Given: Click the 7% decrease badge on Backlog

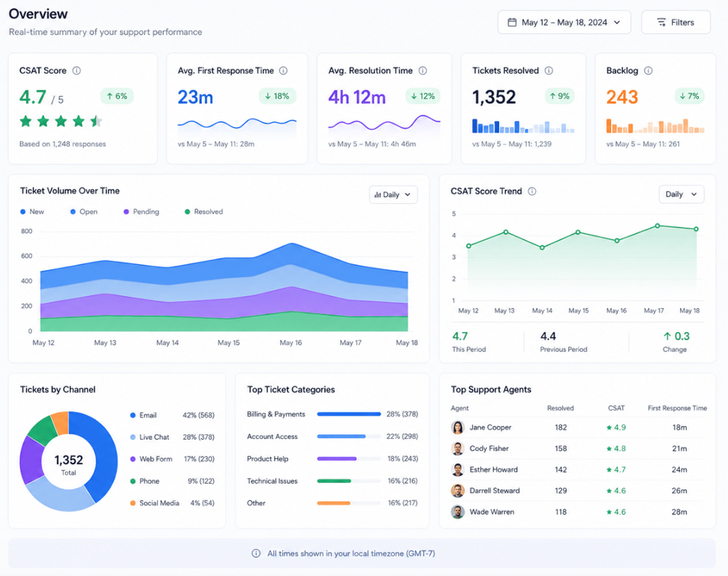Looking at the screenshot, I should pos(690,96).
